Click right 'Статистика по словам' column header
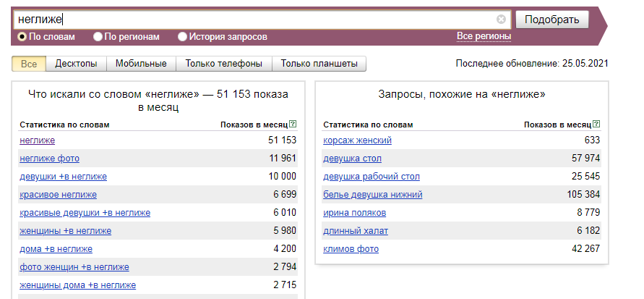 point(368,125)
